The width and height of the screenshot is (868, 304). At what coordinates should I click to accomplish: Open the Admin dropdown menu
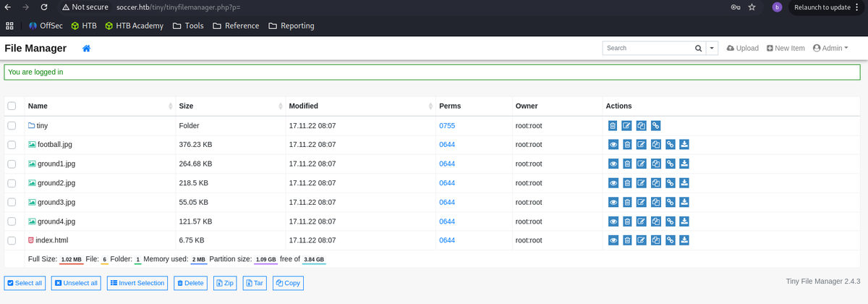pos(830,48)
